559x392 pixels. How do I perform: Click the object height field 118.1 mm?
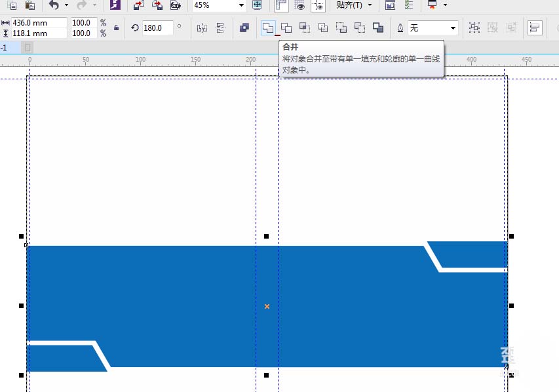[39, 33]
